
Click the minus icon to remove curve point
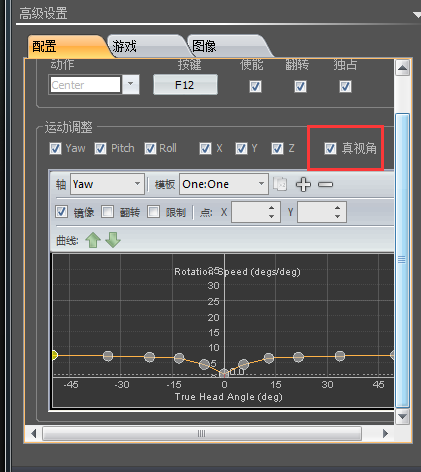click(x=325, y=184)
